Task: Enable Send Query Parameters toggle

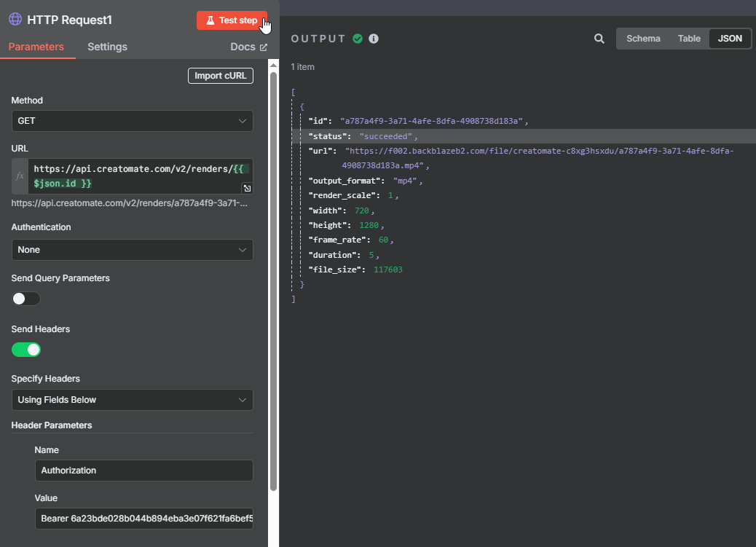Action: click(x=26, y=299)
